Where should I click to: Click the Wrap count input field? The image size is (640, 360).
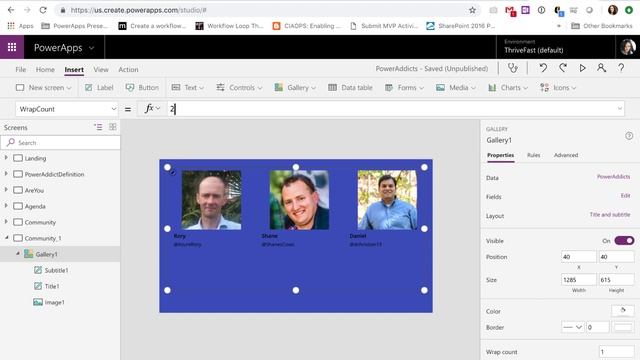[x=617, y=351]
